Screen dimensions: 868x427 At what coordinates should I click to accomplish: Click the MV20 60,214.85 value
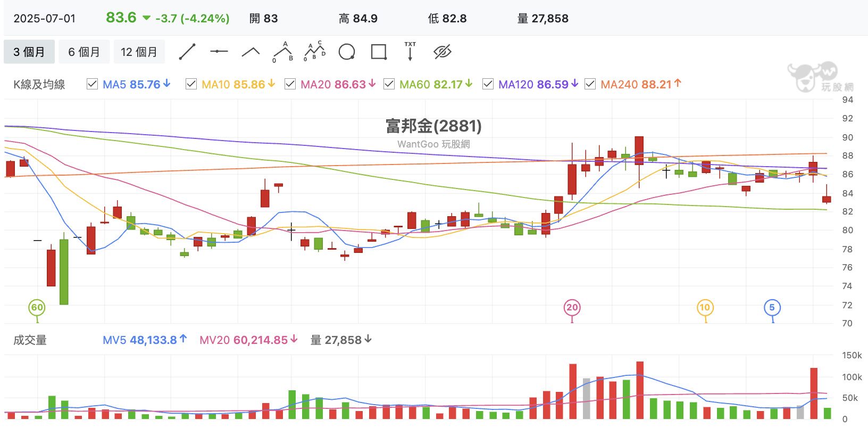click(x=248, y=340)
